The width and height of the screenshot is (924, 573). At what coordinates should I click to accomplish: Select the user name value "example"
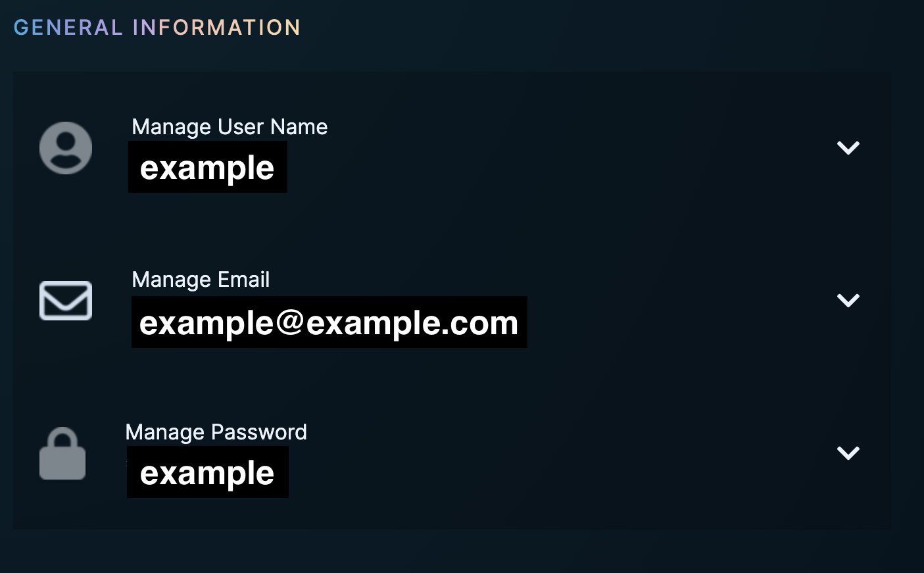coord(207,168)
